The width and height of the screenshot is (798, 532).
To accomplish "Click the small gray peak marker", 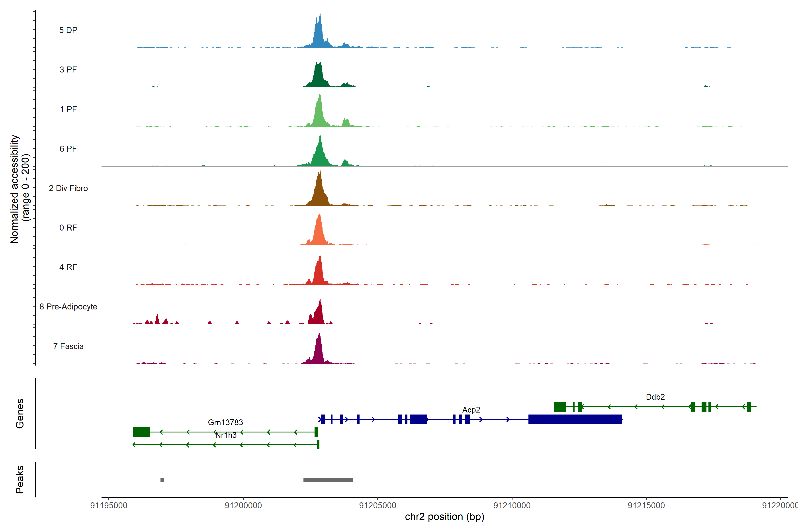I will tap(162, 480).
